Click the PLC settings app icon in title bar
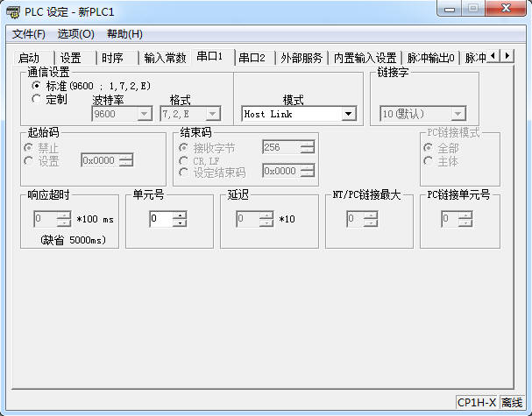 coord(14,12)
